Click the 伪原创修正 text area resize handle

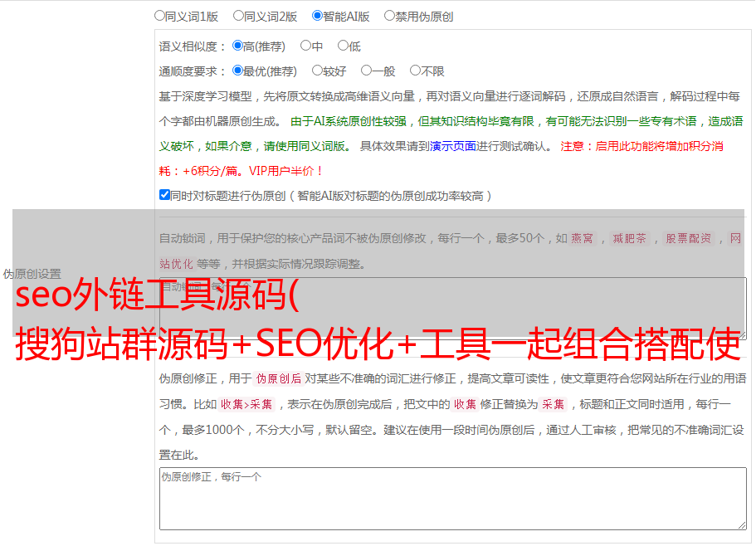click(x=742, y=526)
